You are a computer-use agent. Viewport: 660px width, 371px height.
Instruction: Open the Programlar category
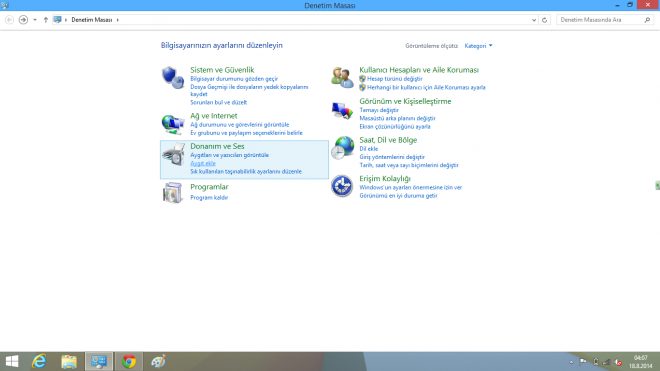coord(209,187)
